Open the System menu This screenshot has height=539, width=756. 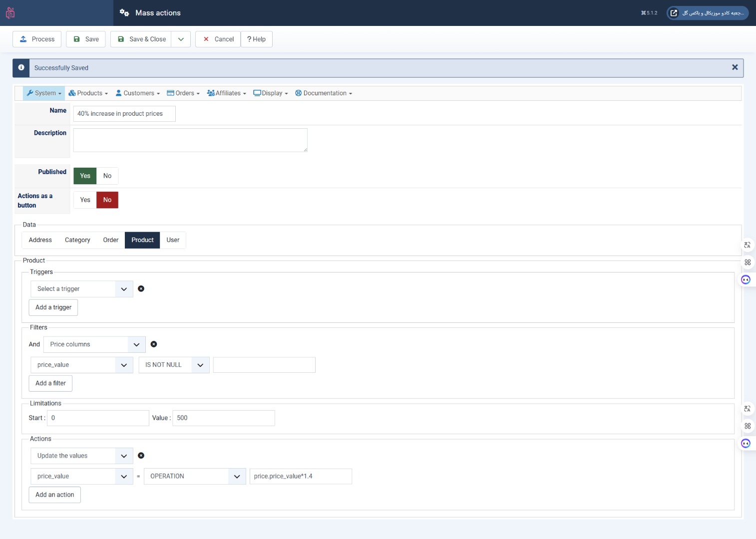pyautogui.click(x=44, y=93)
